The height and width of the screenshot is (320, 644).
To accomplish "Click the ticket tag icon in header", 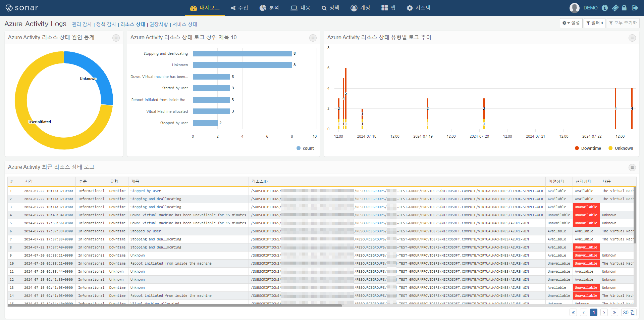I will [615, 8].
